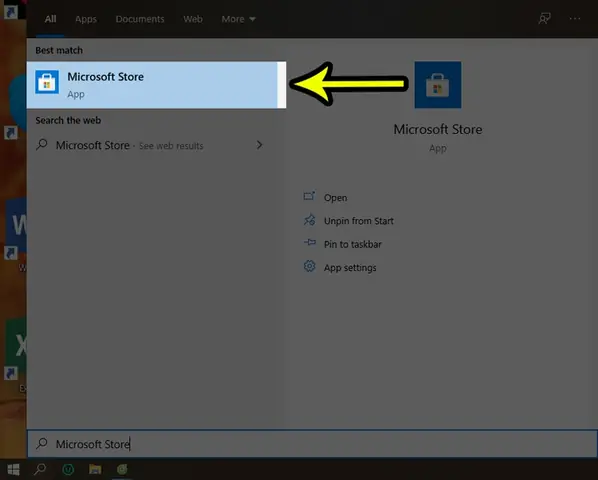Click the App settings gear icon

coord(309,266)
